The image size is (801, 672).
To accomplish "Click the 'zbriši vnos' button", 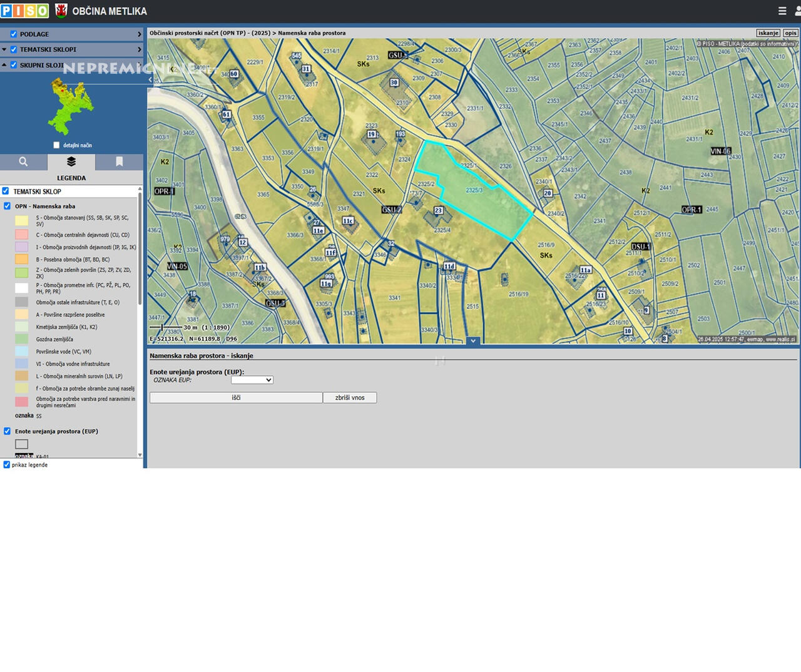I will point(349,398).
